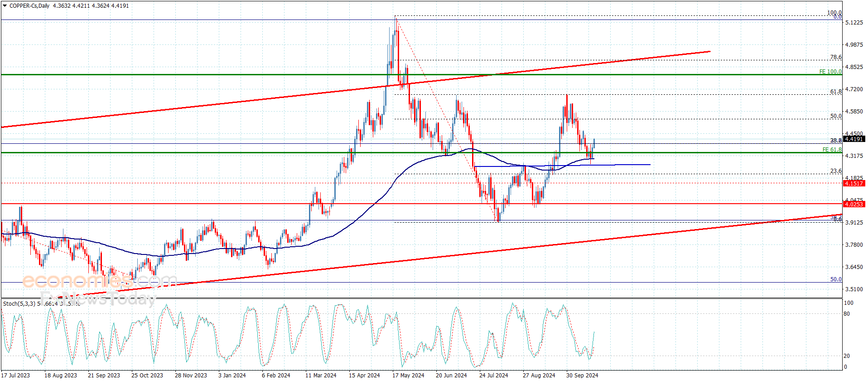This screenshot has width=868, height=381.
Task: Click the 6 Feb 2024 date label
Action: (x=276, y=375)
